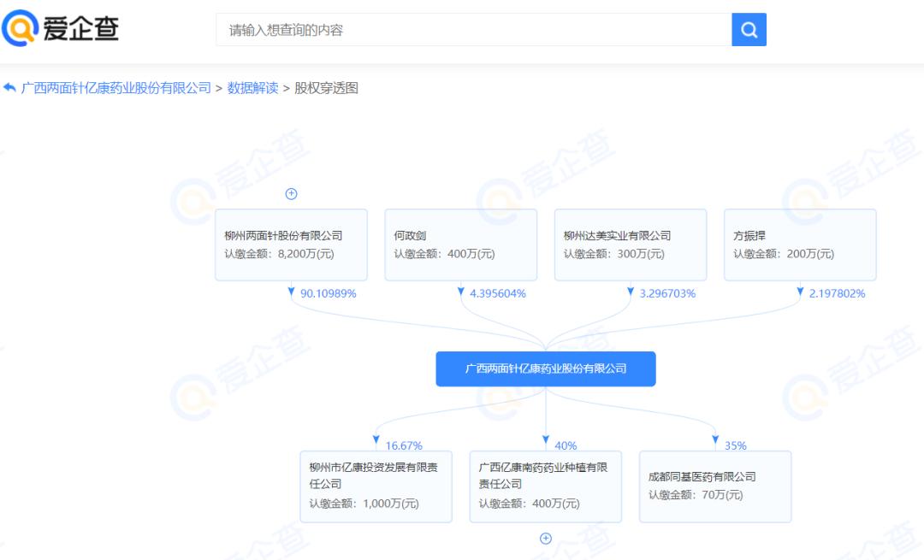Click 认缴金额: 1,000万(元) text
This screenshot has width=924, height=560.
(x=364, y=504)
